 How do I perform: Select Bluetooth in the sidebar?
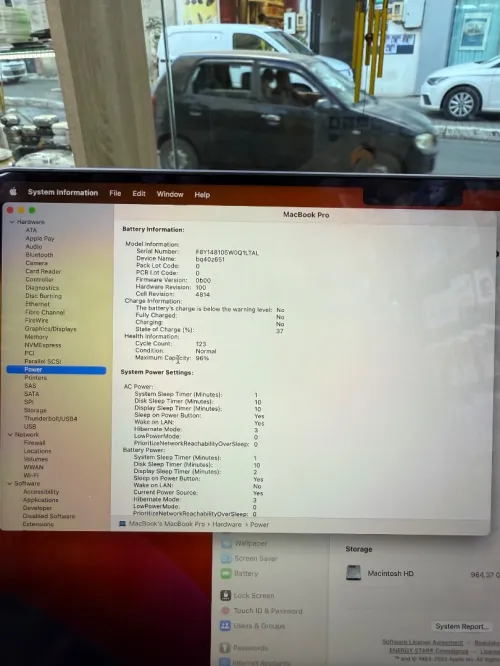39,255
